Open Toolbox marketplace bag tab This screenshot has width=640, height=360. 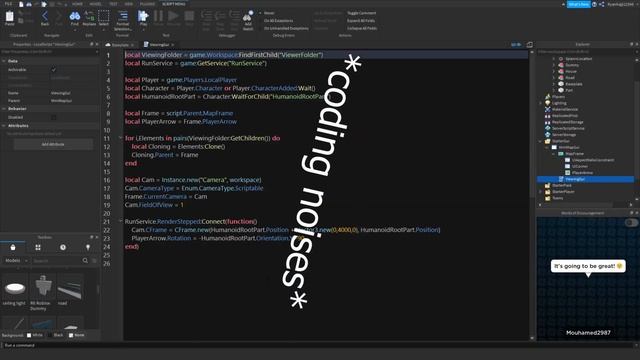[x=13, y=247]
